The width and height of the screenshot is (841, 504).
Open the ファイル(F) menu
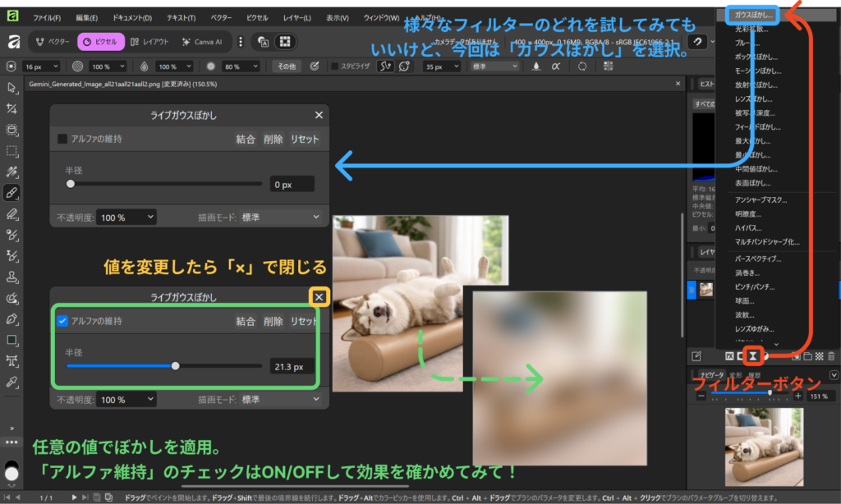coord(46,17)
